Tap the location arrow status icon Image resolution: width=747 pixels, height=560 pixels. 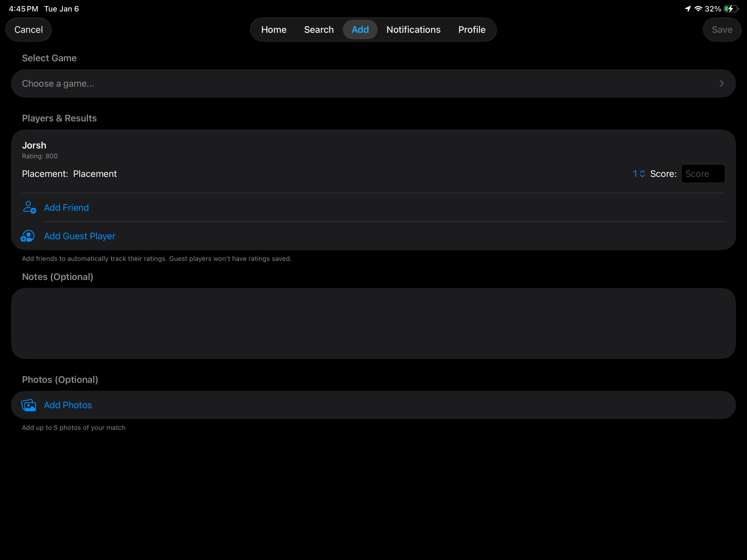pyautogui.click(x=688, y=9)
